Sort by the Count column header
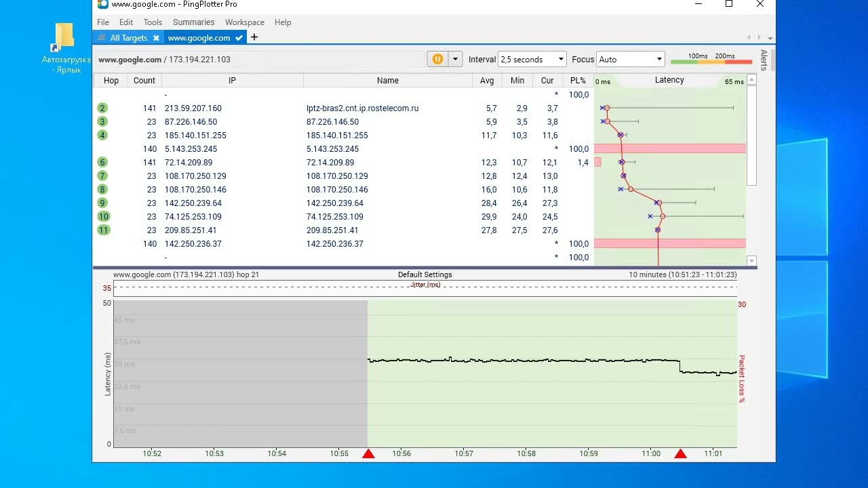The height and width of the screenshot is (488, 868). (144, 81)
